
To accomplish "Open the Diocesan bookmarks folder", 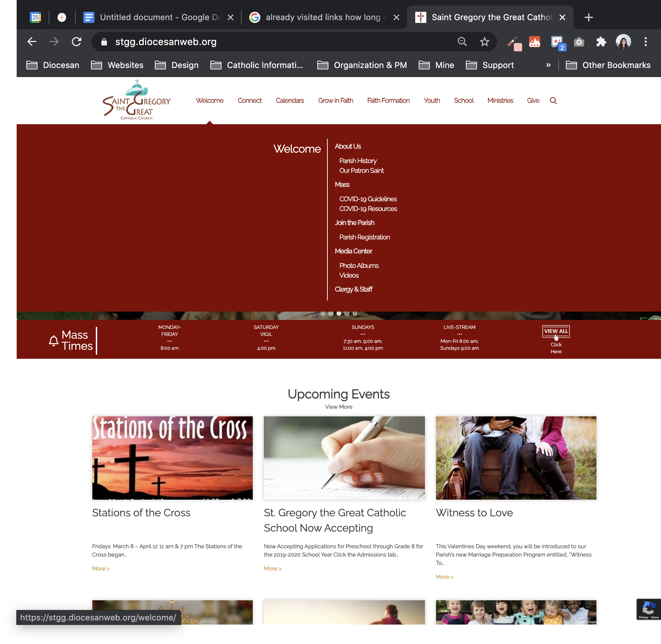I will tap(53, 65).
